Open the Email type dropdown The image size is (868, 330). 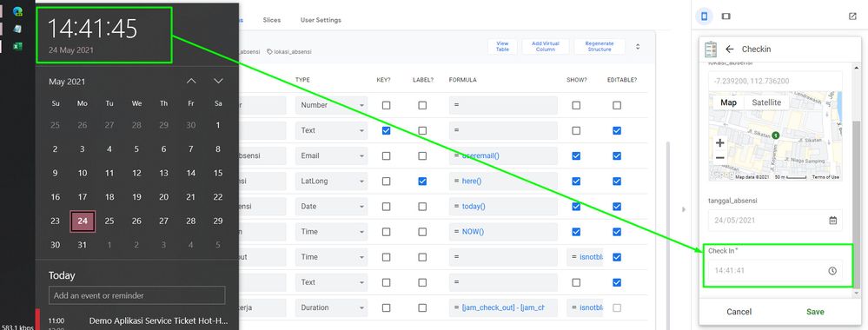tap(331, 155)
